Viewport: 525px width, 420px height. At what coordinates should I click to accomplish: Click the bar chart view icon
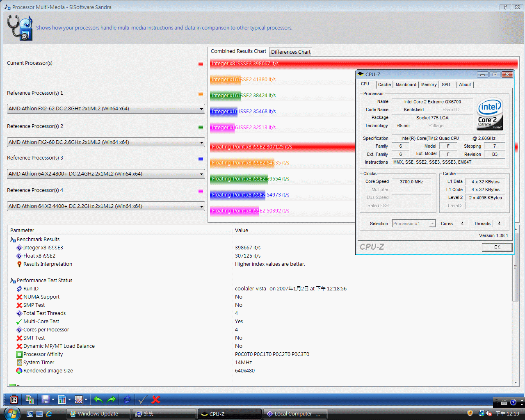[x=62, y=399]
